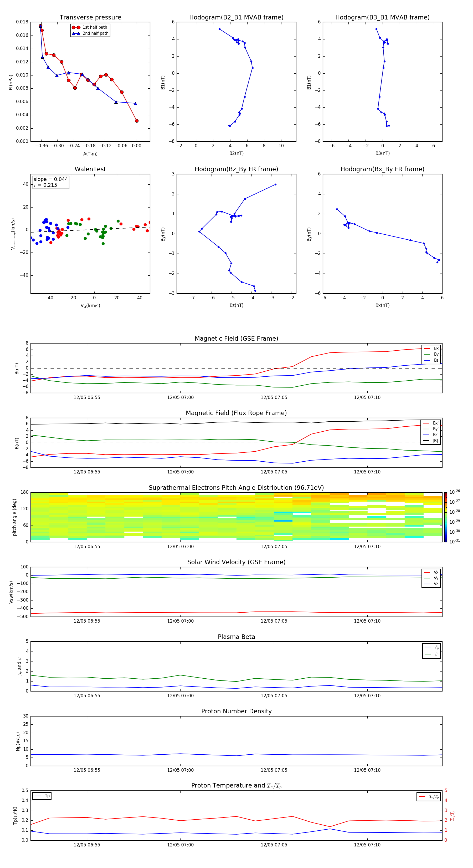This screenshot has width=473, height=868.
Task: Click the red data point at bottom-right of Transverse pressure
Action: click(x=136, y=121)
